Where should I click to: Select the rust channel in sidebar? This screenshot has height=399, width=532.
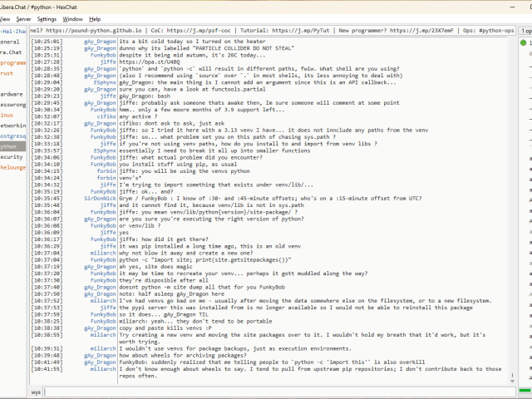pos(7,73)
